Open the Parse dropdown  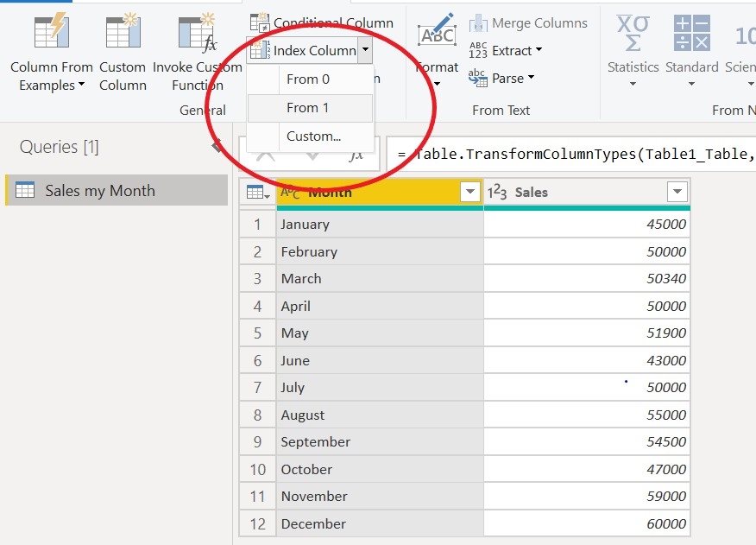point(531,79)
